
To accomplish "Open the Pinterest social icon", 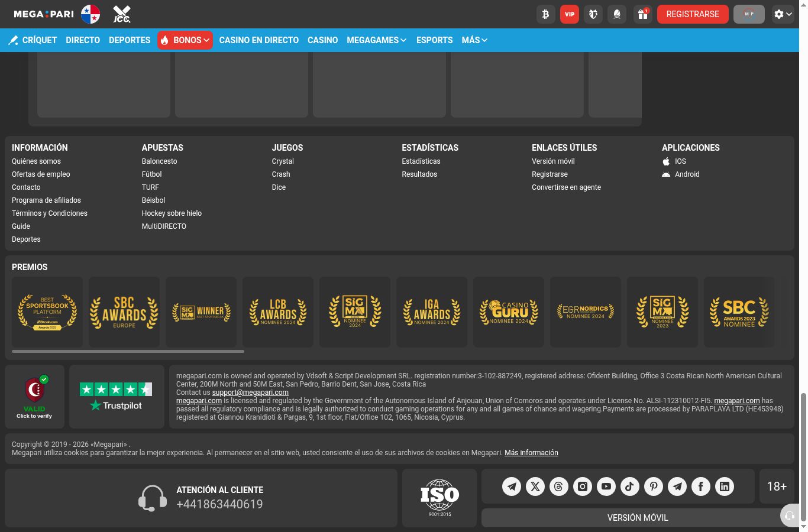I will click(x=654, y=486).
